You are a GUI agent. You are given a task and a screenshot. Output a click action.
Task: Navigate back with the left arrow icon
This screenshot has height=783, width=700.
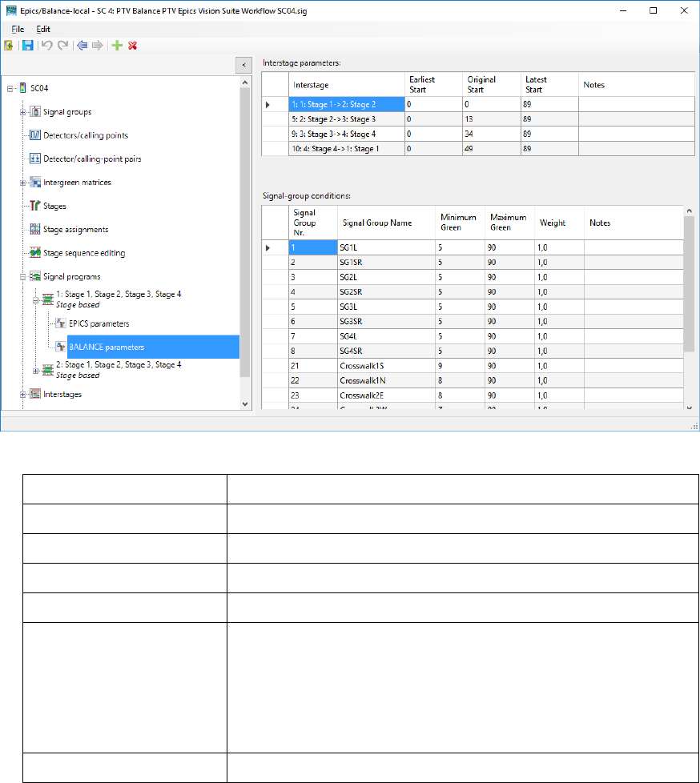click(x=82, y=46)
